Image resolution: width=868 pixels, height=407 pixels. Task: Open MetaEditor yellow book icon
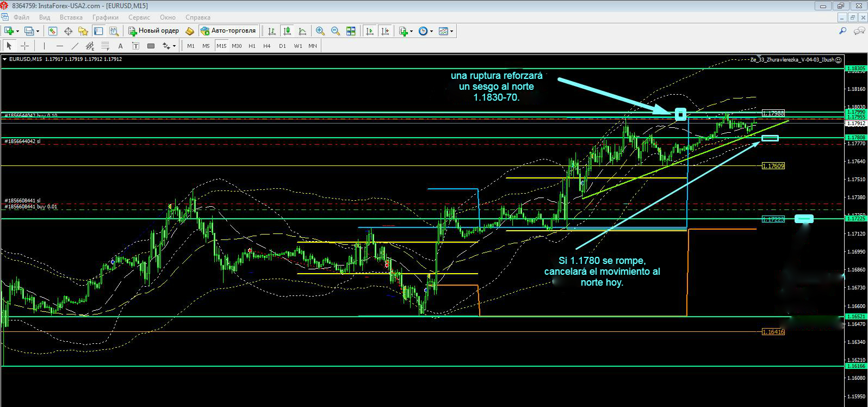[x=190, y=31]
